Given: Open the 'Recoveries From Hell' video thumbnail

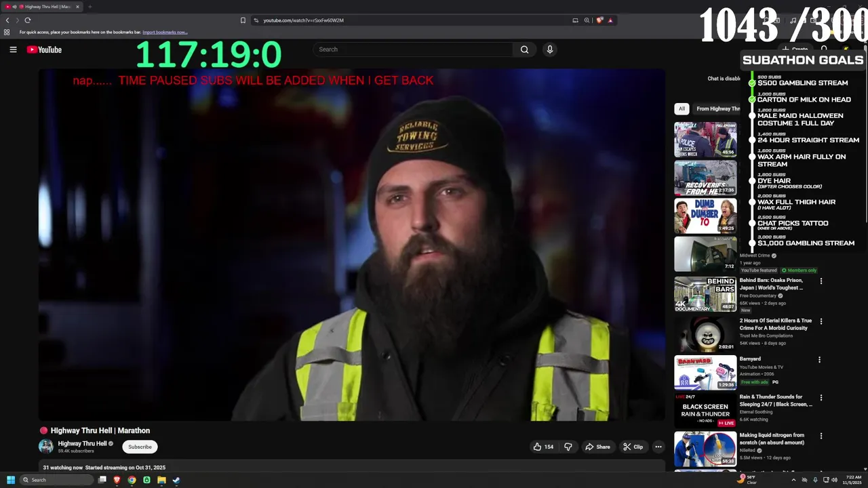Looking at the screenshot, I should [x=705, y=178].
